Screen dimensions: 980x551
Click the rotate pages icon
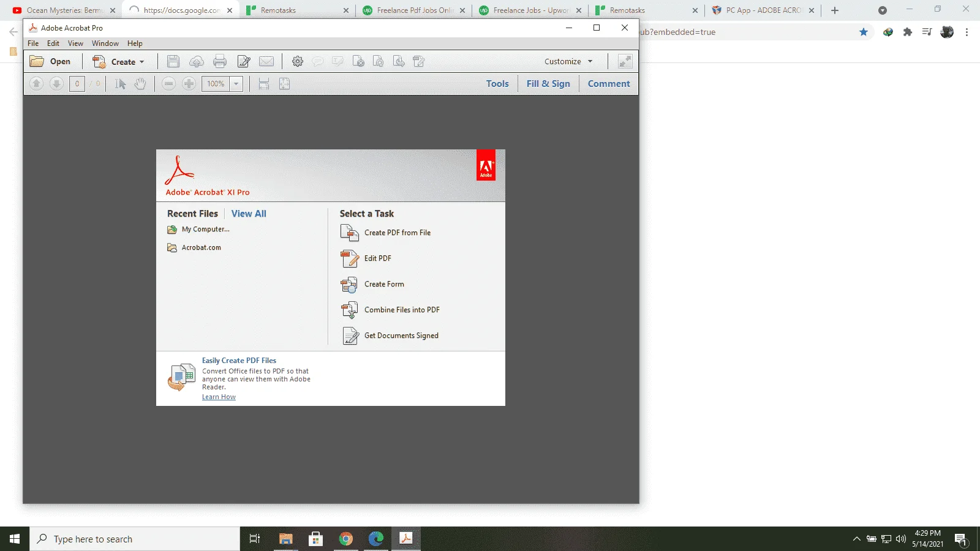379,61
